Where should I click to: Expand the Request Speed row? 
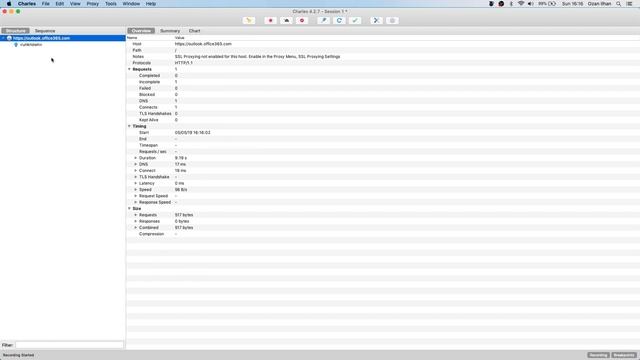136,196
